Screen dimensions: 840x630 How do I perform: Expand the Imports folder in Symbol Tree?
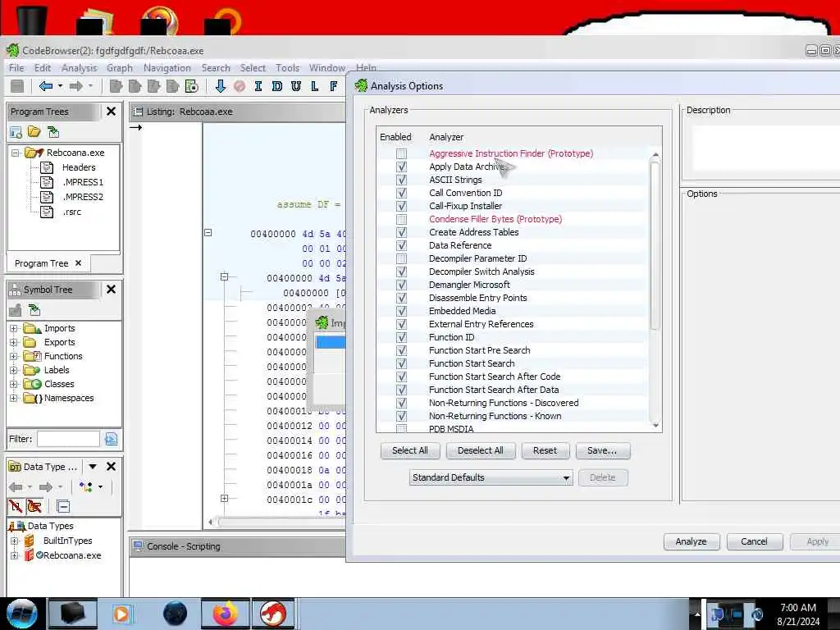[14, 328]
